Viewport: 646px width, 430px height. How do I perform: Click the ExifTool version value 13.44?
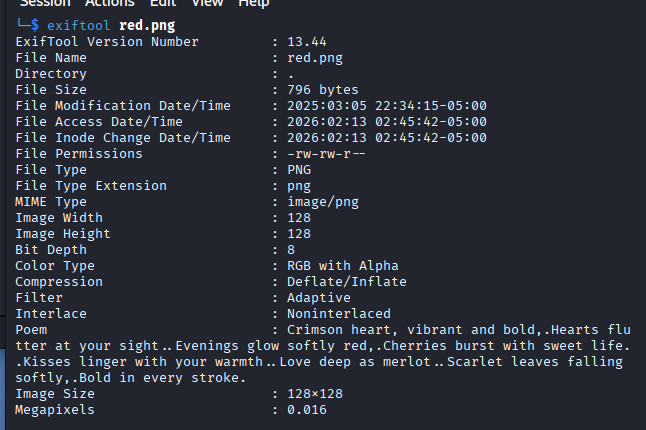(x=307, y=42)
